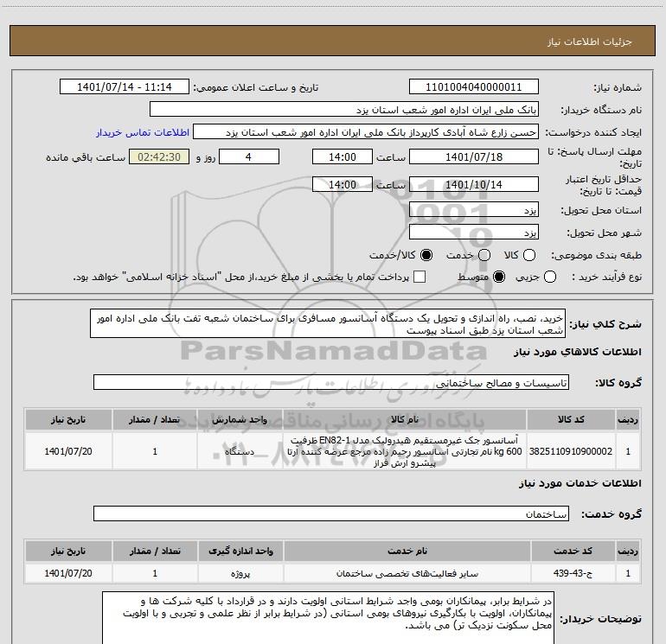Screen dimensions: 666x644
Task: Click the goods table واحد شمارش column header
Action: tap(240, 420)
